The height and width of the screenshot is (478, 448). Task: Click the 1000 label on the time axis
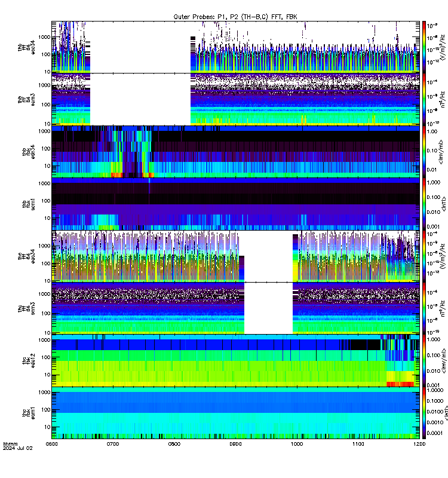[297, 444]
